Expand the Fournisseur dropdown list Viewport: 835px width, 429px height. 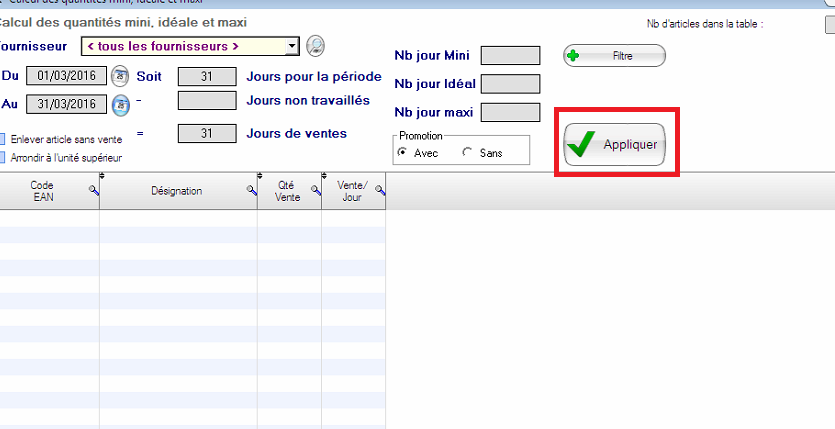tap(292, 46)
